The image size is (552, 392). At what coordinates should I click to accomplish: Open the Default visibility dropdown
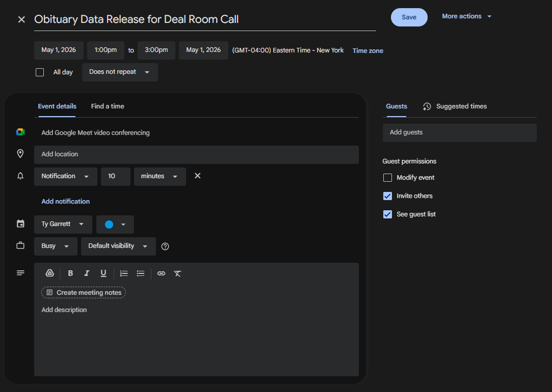point(118,246)
